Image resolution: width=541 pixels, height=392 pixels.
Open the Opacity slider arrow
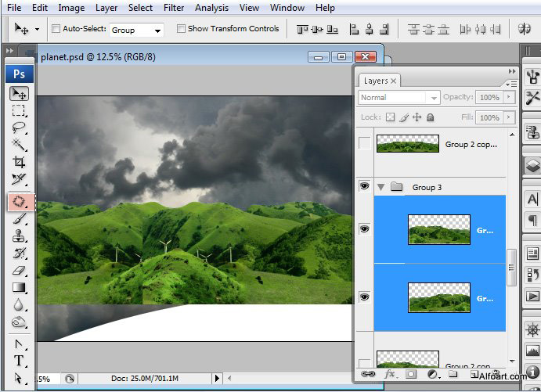click(x=510, y=97)
